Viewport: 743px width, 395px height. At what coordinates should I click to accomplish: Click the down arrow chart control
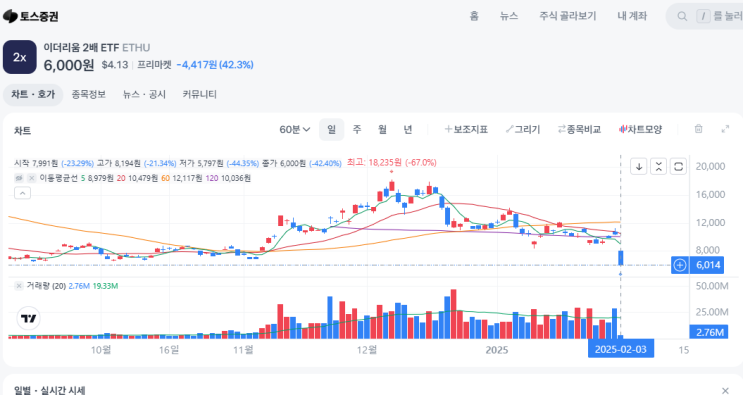(x=639, y=166)
